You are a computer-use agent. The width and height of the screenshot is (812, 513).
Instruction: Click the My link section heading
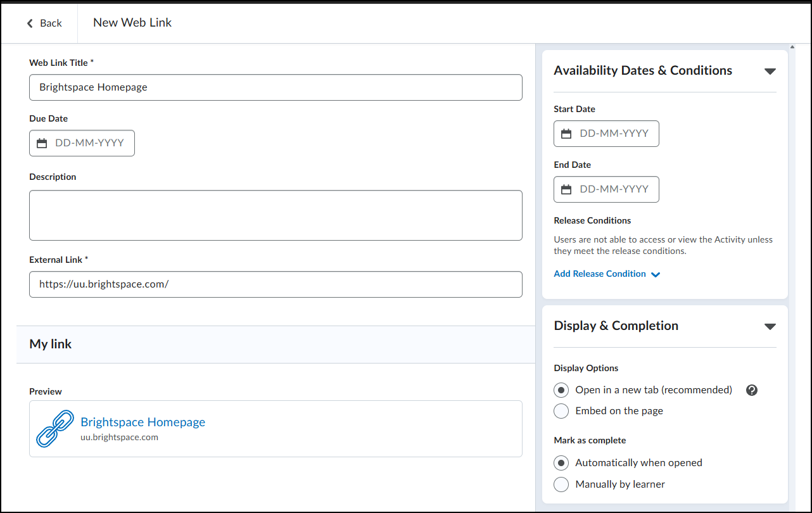[x=51, y=345]
